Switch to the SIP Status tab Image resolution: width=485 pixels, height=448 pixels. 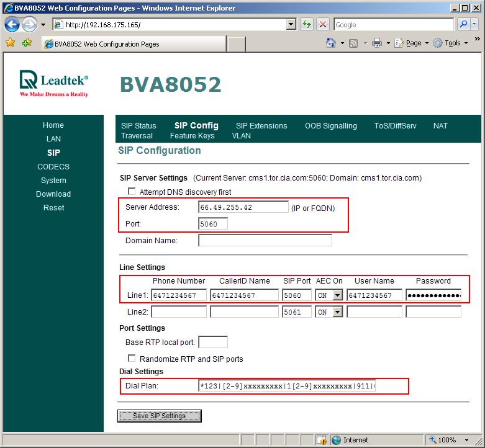point(138,126)
